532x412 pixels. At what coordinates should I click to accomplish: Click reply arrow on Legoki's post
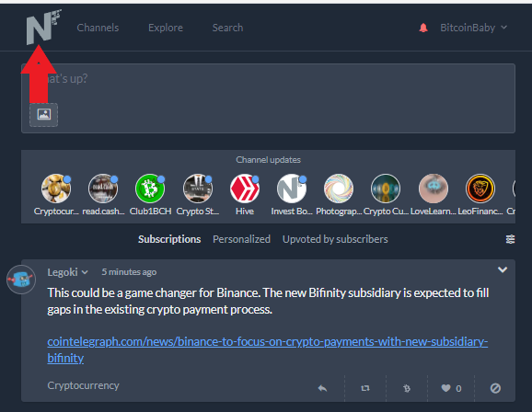[322, 388]
